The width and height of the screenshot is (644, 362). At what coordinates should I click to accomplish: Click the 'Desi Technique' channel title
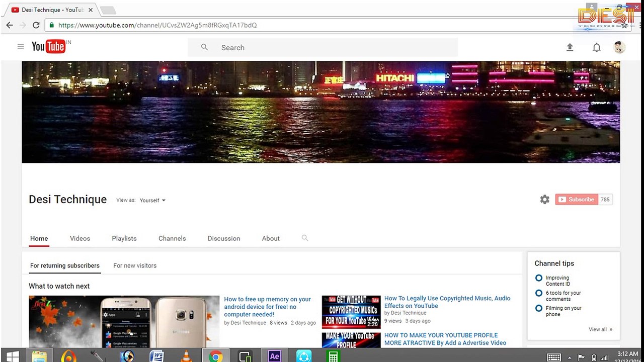click(x=68, y=200)
